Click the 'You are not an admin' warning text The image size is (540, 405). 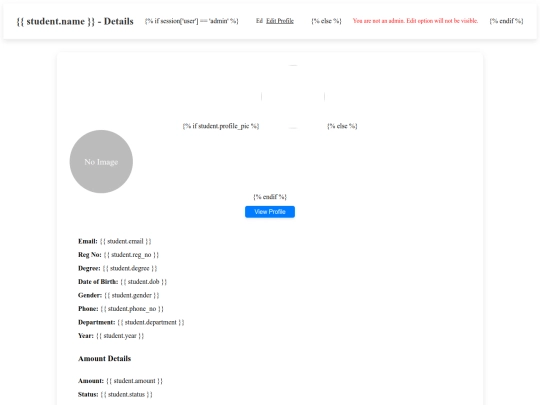[x=415, y=21]
